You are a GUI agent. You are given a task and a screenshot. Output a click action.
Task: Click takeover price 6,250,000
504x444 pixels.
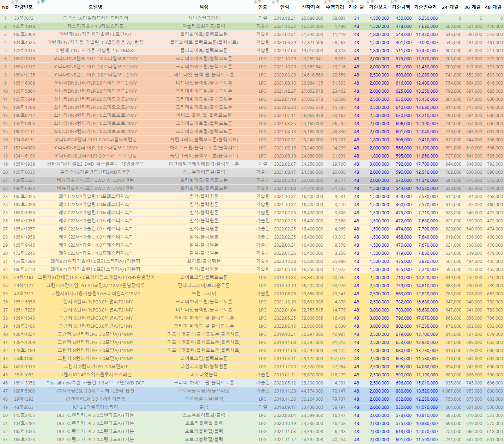pos(428,18)
